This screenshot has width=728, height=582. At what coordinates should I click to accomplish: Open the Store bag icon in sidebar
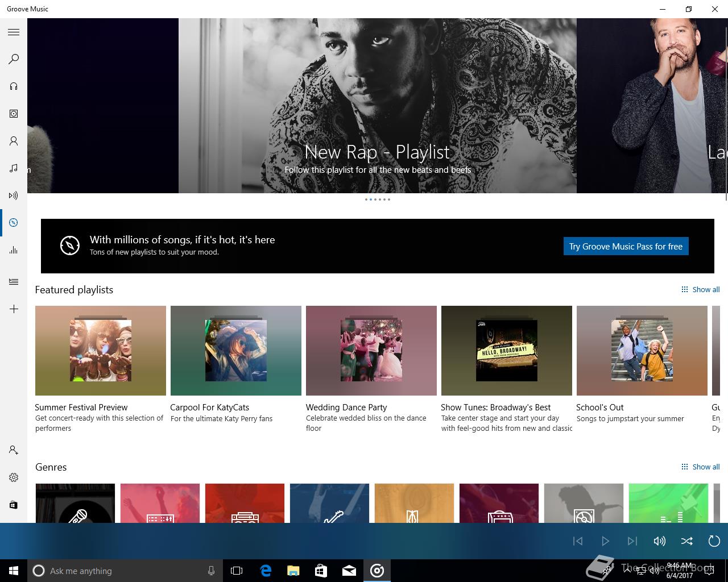tap(14, 505)
